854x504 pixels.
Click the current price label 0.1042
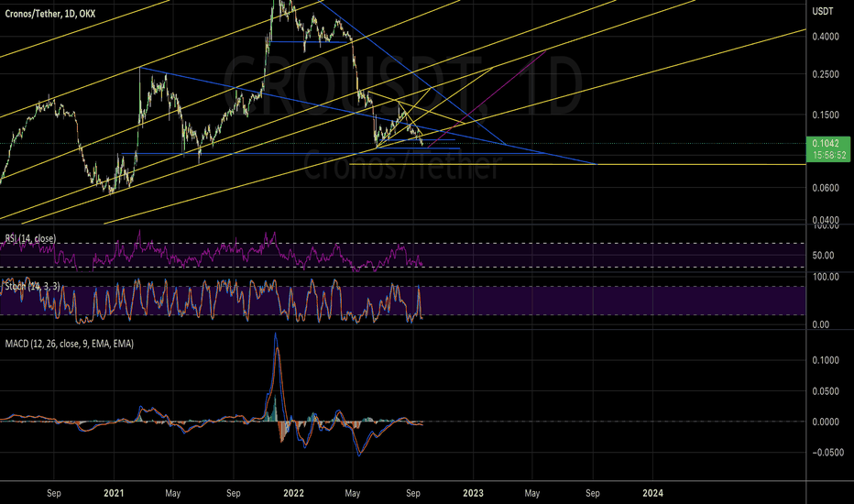(826, 143)
